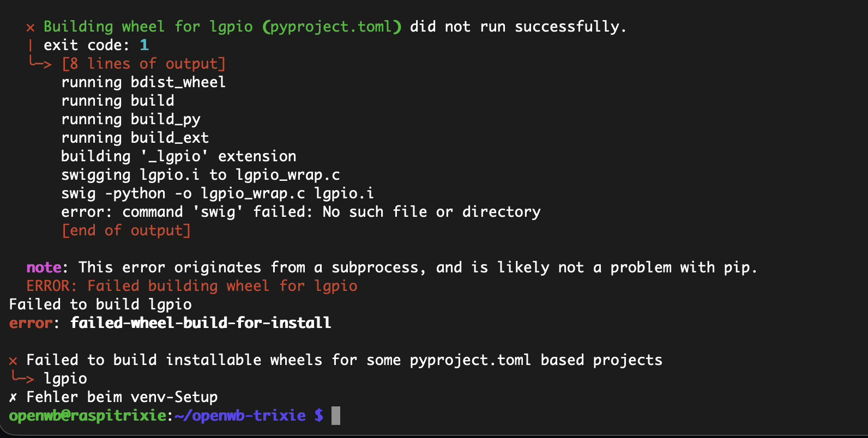The height and width of the screenshot is (438, 868).
Task: Click the red × before "Failed to build installable"
Action: 13,361
